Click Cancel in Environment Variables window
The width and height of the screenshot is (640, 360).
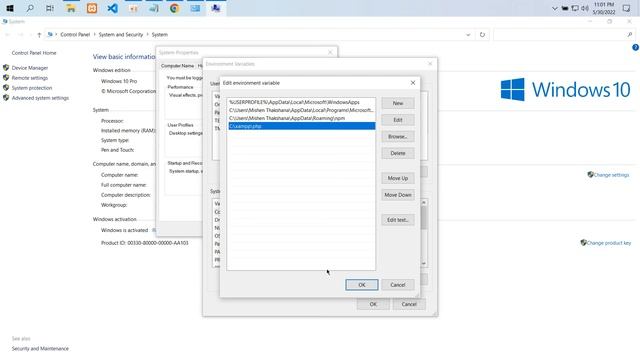(x=409, y=304)
